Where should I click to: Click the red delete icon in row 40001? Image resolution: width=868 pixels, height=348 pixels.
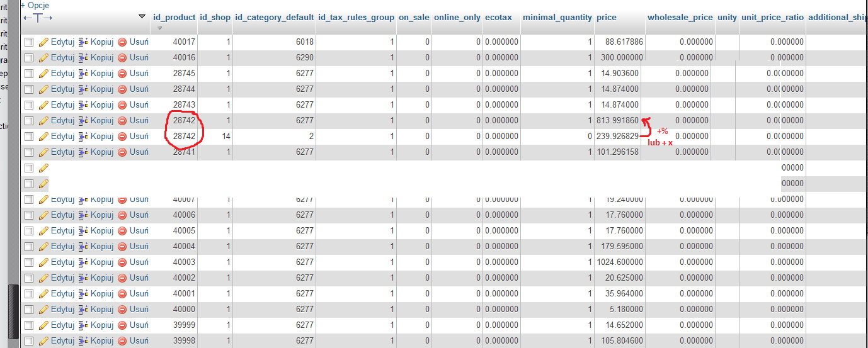click(122, 294)
